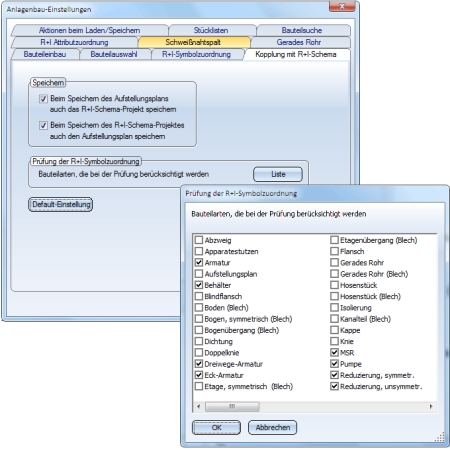Open the Aktionen beim Laden/Speichern tab

[89, 30]
